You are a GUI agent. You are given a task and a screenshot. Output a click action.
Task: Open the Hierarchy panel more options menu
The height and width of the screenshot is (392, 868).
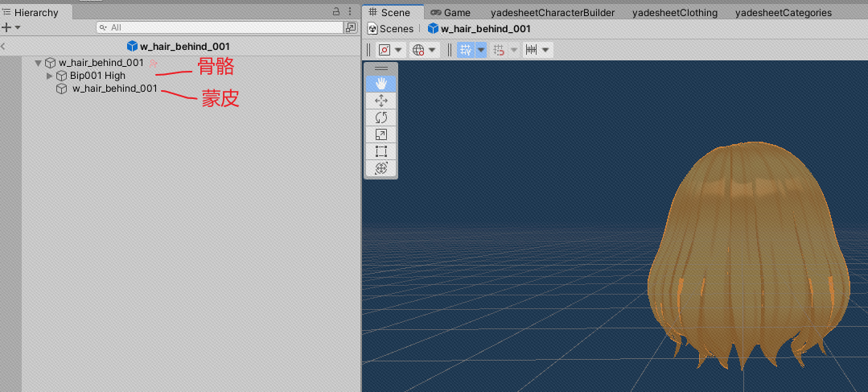pyautogui.click(x=350, y=11)
